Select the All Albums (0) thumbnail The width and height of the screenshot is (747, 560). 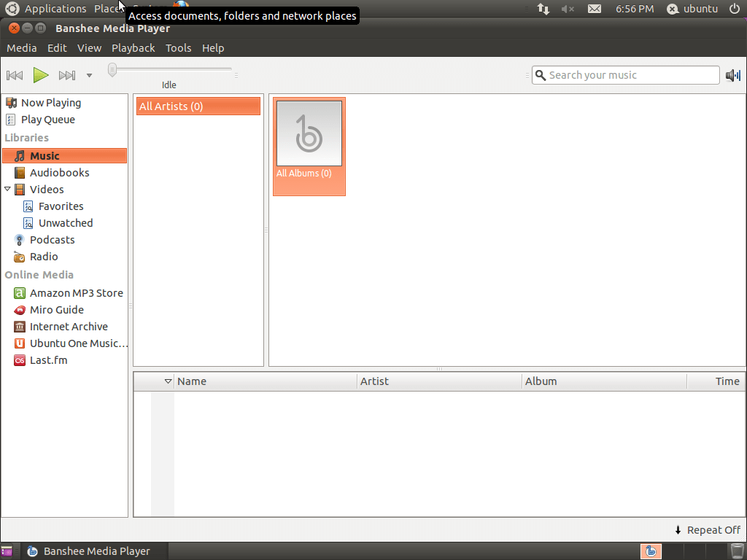pyautogui.click(x=309, y=147)
